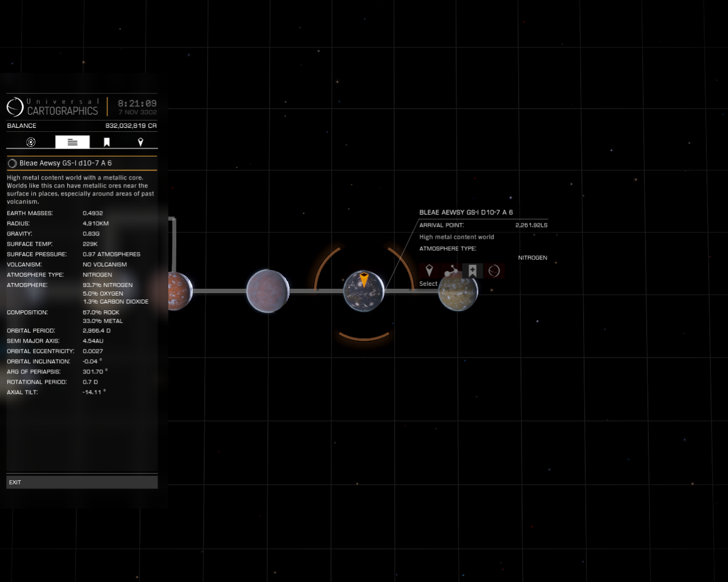This screenshot has width=728, height=582.
Task: Click the Semi Major Axis value '4.54AU'
Action: point(93,341)
